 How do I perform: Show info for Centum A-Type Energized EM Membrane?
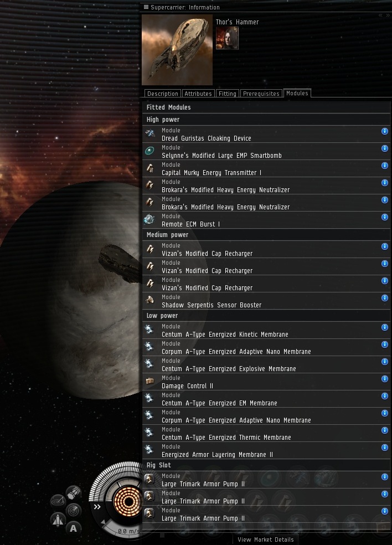click(385, 396)
